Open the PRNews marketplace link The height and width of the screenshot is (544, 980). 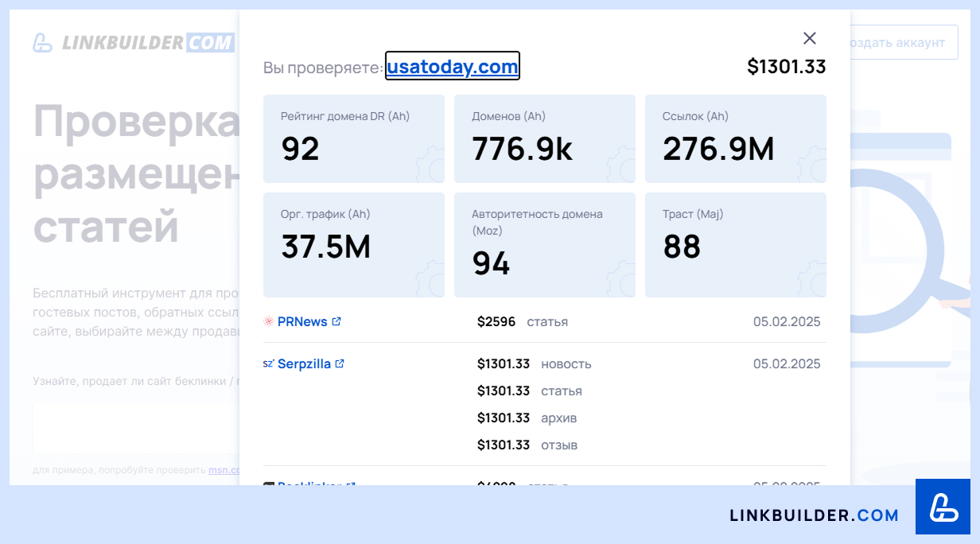click(x=302, y=321)
